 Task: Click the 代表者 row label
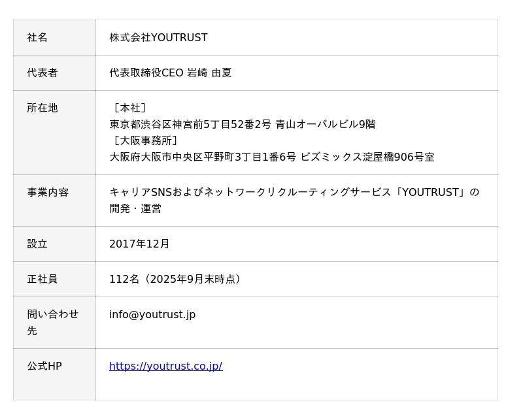pyautogui.click(x=42, y=73)
